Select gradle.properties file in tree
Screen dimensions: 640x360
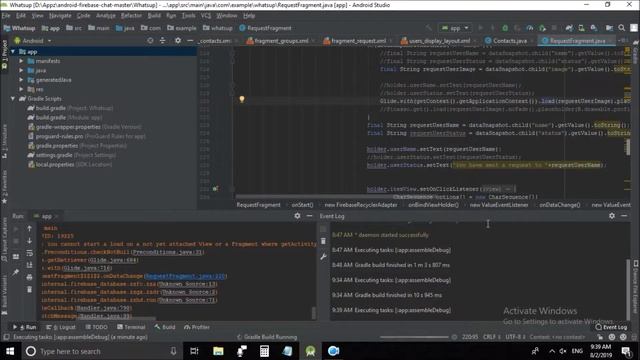77,146
